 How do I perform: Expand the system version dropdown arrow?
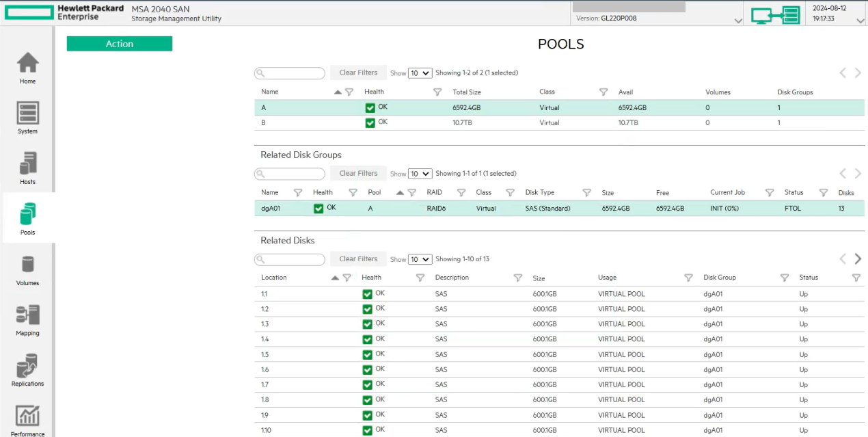point(737,21)
